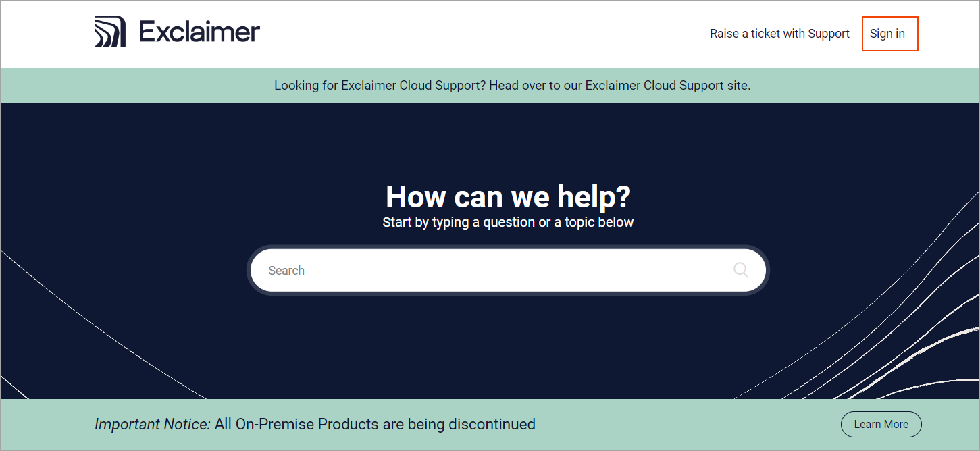Click the Start by typing a topic subtitle
The width and height of the screenshot is (980, 451).
507,221
